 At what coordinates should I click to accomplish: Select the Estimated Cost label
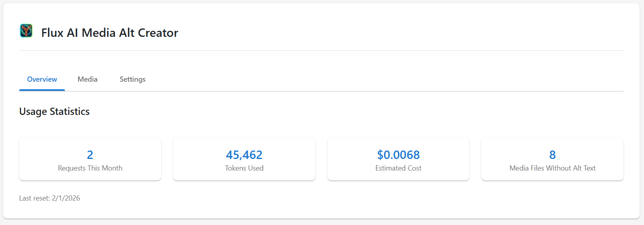point(398,168)
